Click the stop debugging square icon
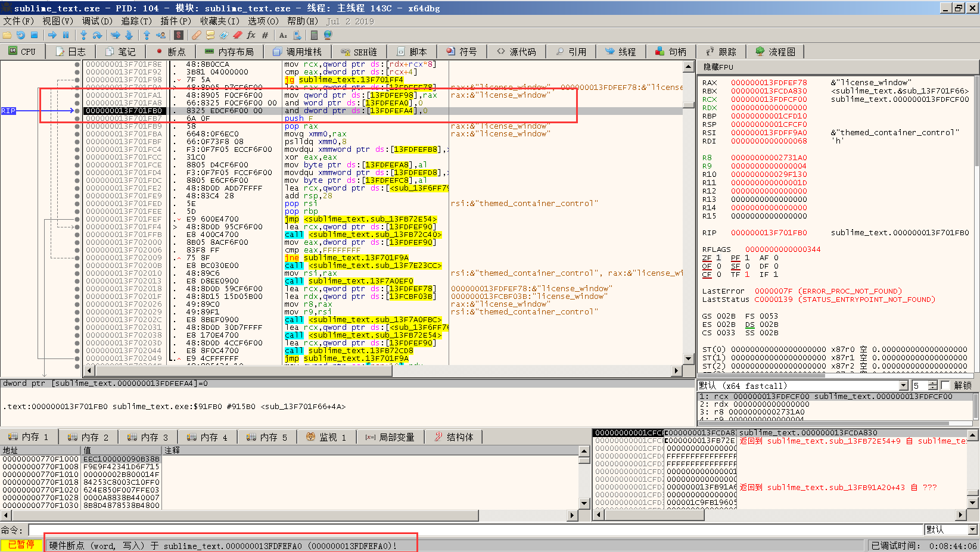 tap(34, 36)
